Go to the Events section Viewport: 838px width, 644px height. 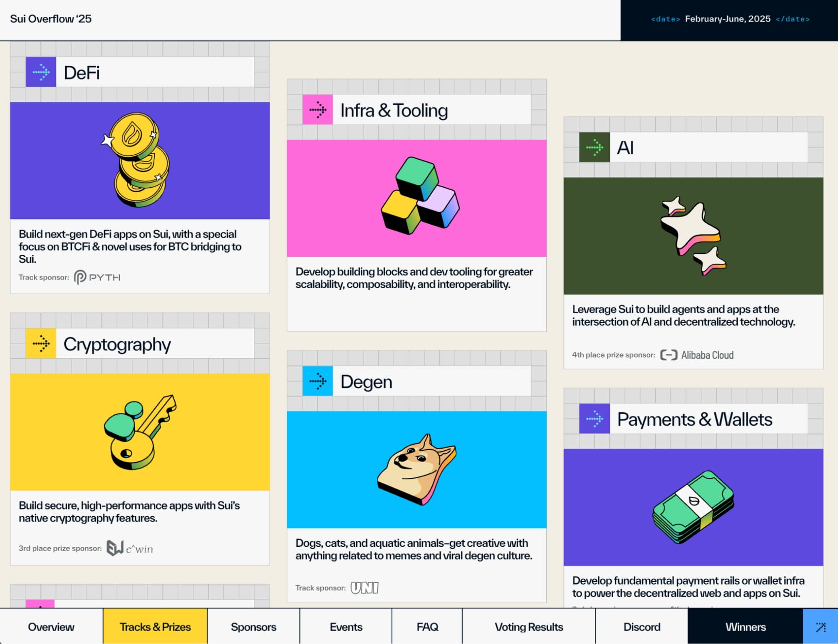(x=346, y=627)
